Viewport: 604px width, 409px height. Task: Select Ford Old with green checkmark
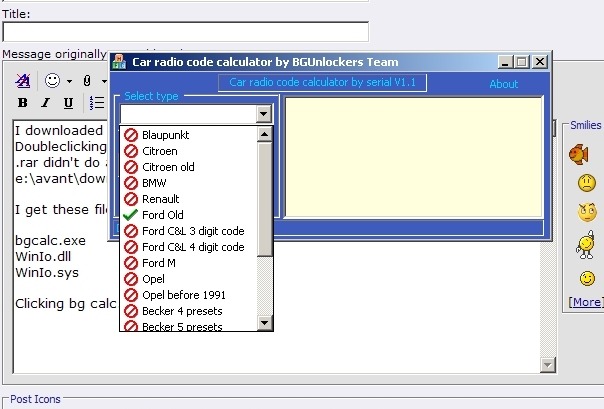click(x=189, y=215)
